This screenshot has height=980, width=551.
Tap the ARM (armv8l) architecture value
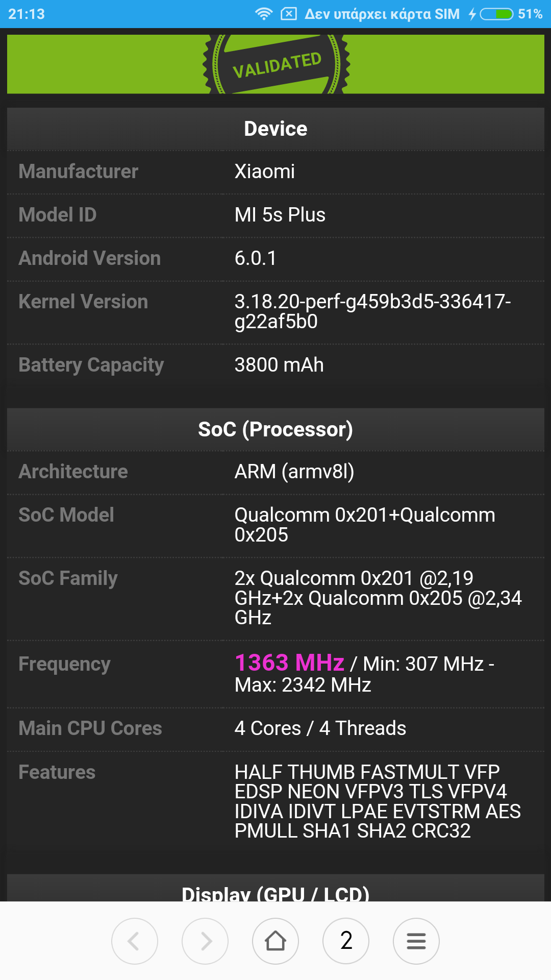[294, 472]
